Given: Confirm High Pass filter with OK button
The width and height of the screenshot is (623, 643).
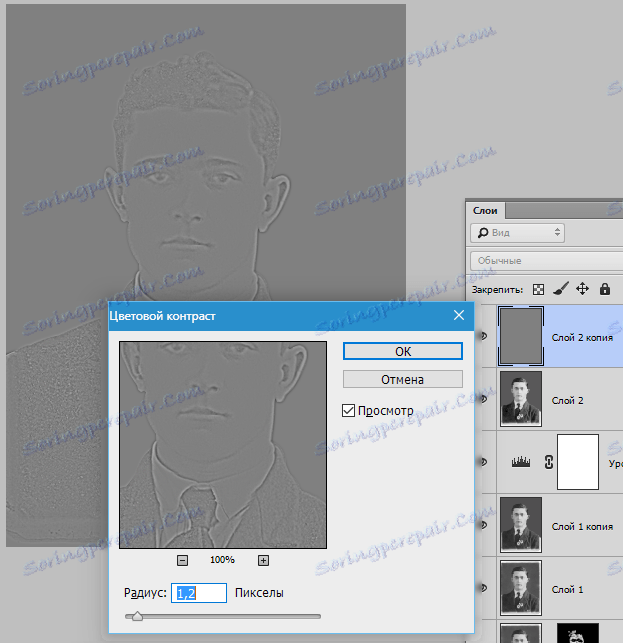Looking at the screenshot, I should point(403,351).
